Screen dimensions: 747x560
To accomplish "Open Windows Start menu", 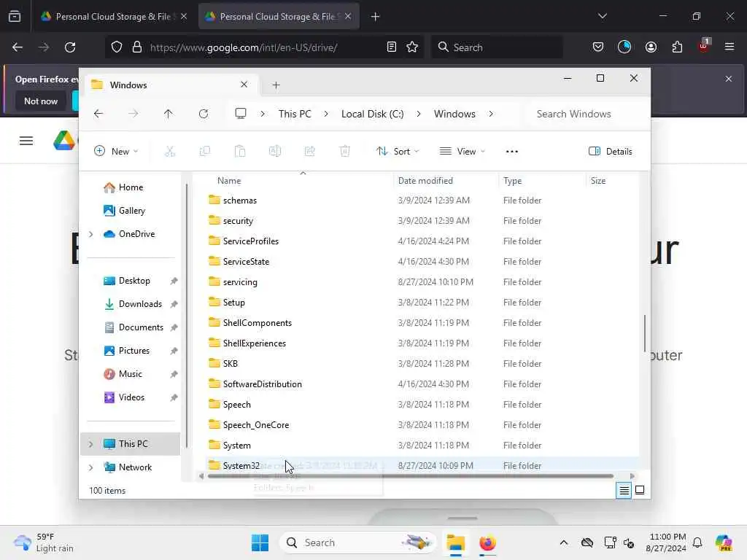I will pyautogui.click(x=260, y=542).
